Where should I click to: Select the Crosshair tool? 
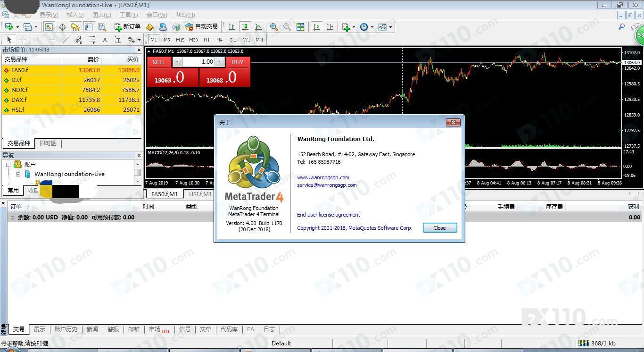(23, 40)
